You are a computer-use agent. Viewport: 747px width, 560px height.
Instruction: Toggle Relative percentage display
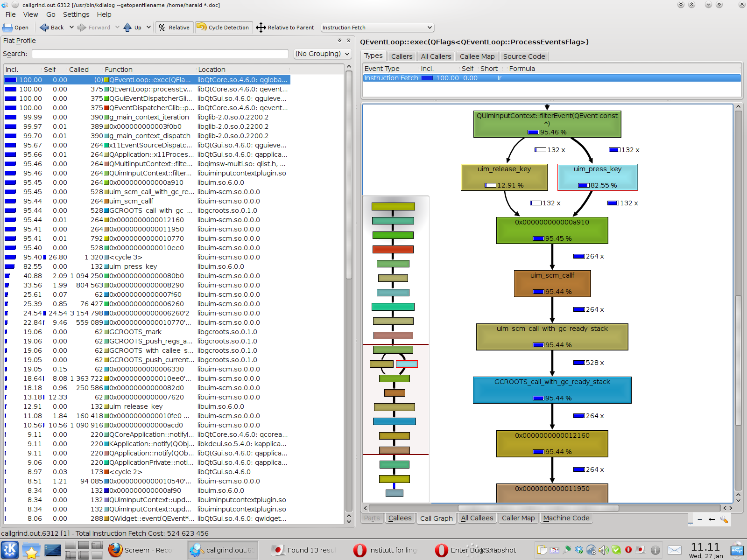tap(174, 28)
